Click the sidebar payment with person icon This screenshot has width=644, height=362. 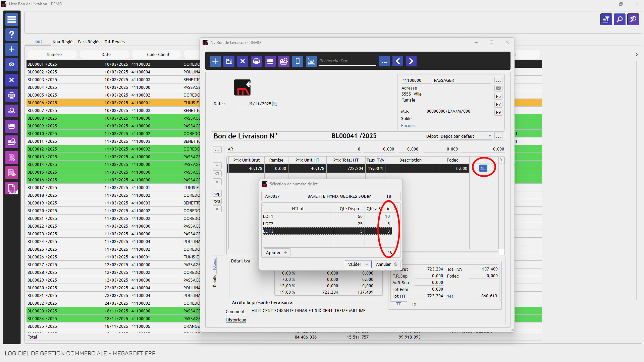(x=11, y=142)
